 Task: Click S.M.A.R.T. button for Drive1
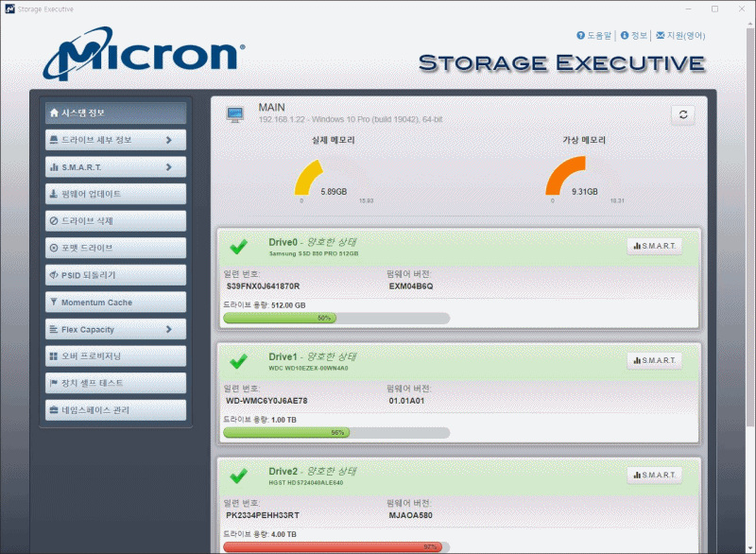pos(654,360)
